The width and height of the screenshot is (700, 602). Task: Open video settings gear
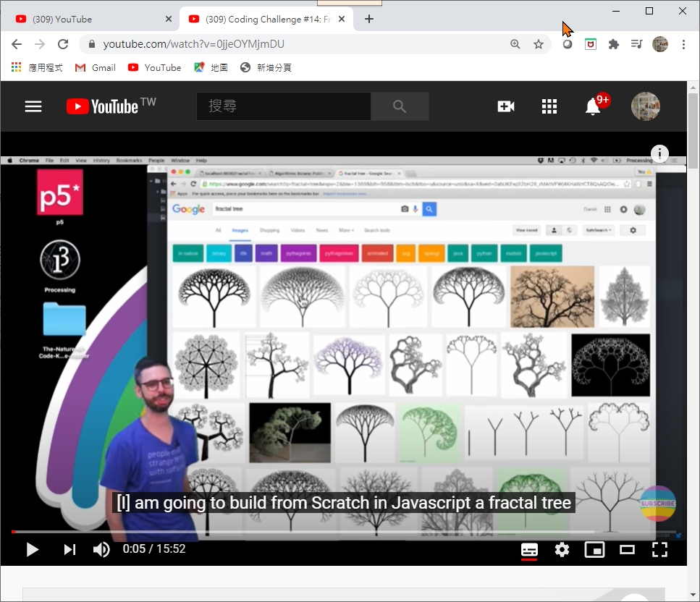[562, 550]
